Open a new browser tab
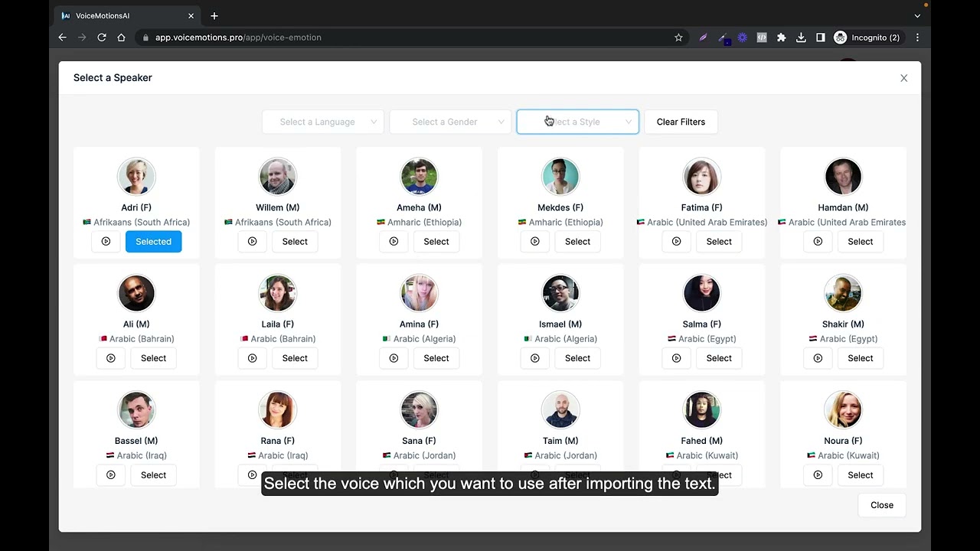The height and width of the screenshot is (551, 980). click(214, 16)
